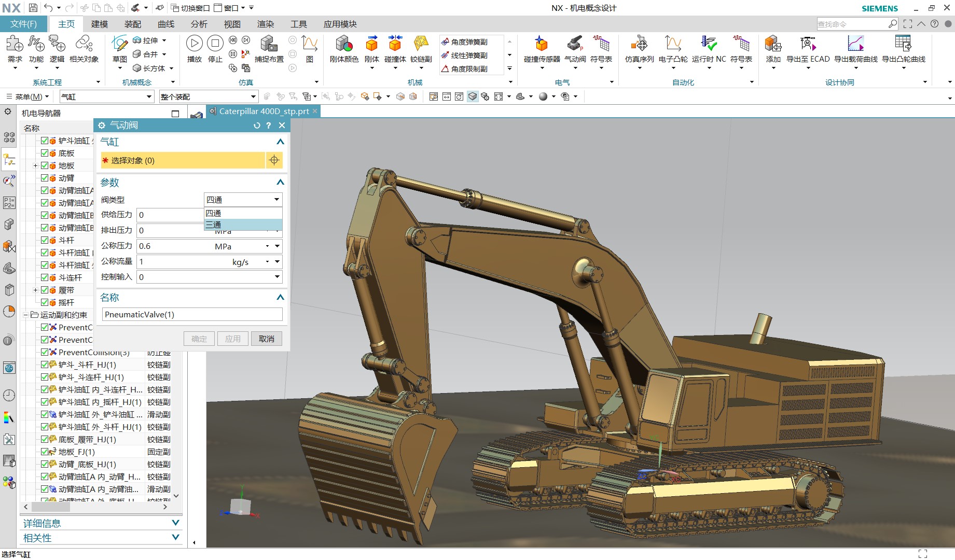955x560 pixels.
Task: Click the 供给压力 supply pressure input field
Action: click(x=171, y=215)
